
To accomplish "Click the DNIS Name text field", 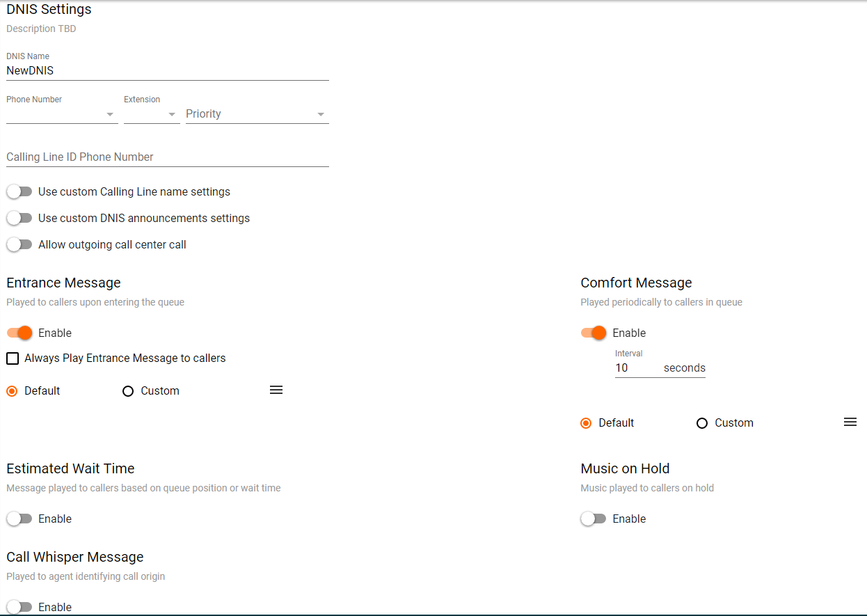I will (x=167, y=70).
